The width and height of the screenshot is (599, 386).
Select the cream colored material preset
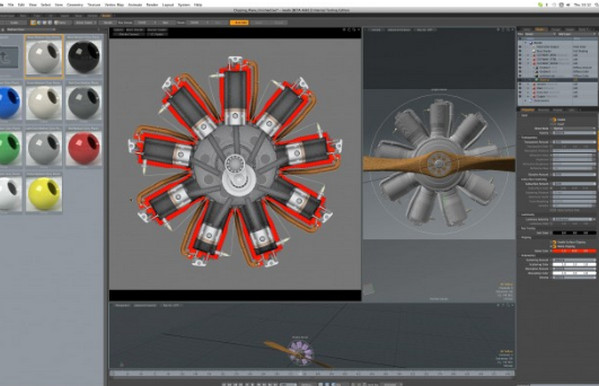pos(44,102)
